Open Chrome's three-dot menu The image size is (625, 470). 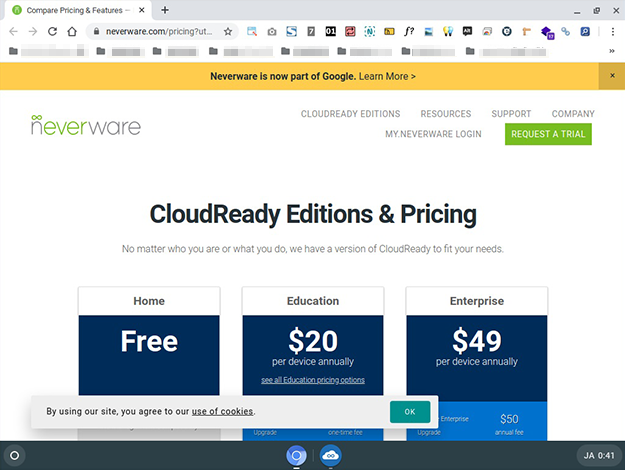[613, 31]
